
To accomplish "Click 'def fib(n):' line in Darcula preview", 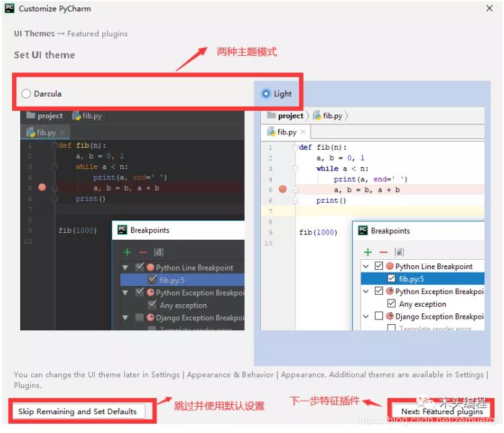I will pos(82,145).
